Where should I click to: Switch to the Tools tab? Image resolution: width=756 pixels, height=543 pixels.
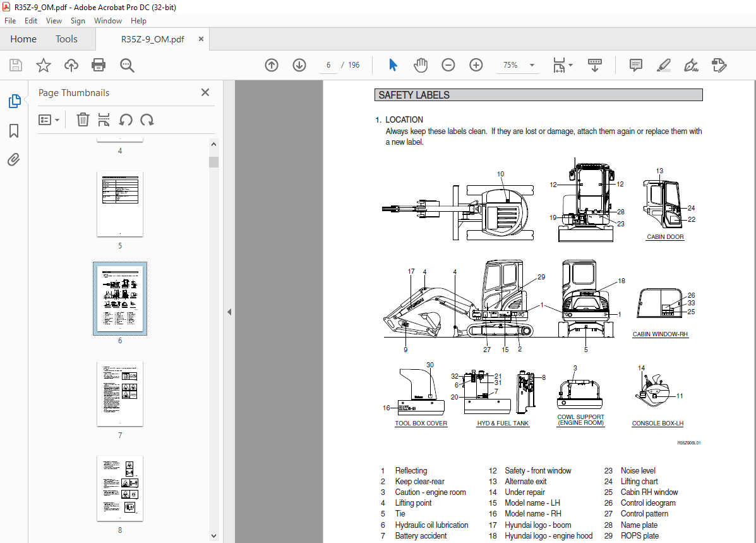66,39
